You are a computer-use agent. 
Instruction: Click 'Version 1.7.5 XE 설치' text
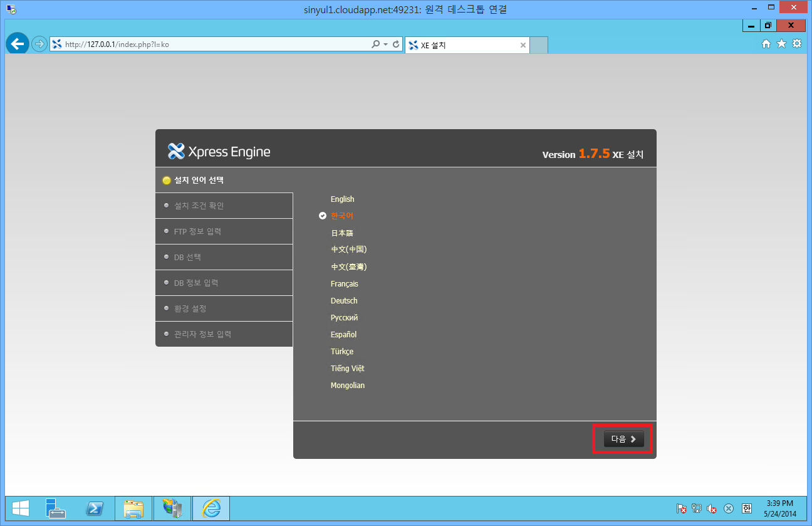593,154
